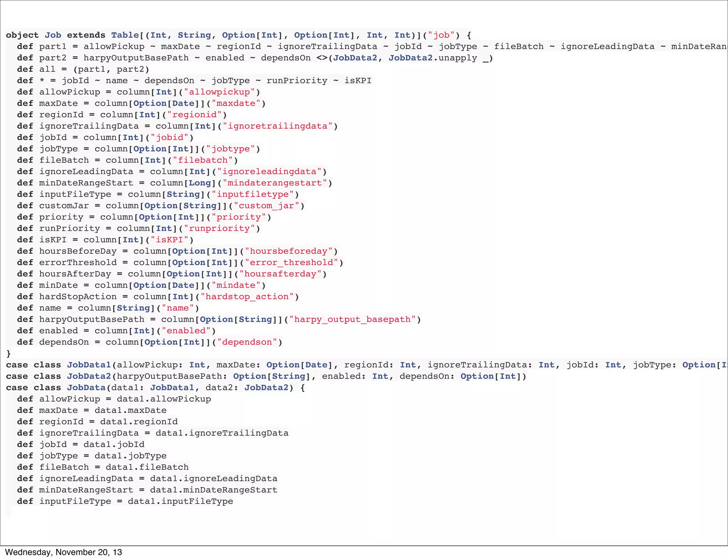The width and height of the screenshot is (728, 560).
Task: Click the "case class JobData2" line
Action: coord(266,376)
